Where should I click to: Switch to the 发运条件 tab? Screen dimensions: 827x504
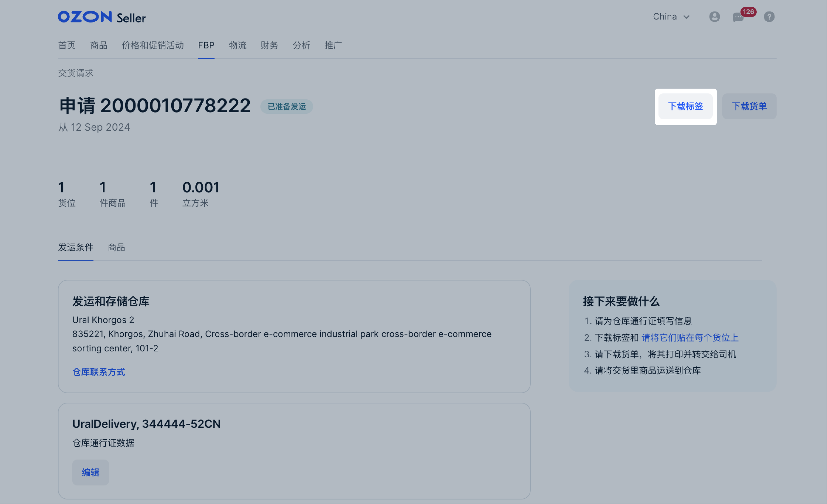pos(76,247)
